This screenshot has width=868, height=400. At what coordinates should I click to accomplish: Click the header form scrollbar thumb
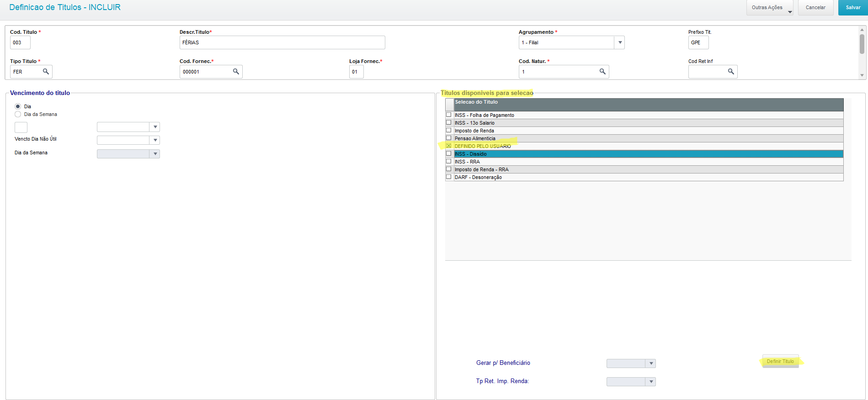click(862, 44)
